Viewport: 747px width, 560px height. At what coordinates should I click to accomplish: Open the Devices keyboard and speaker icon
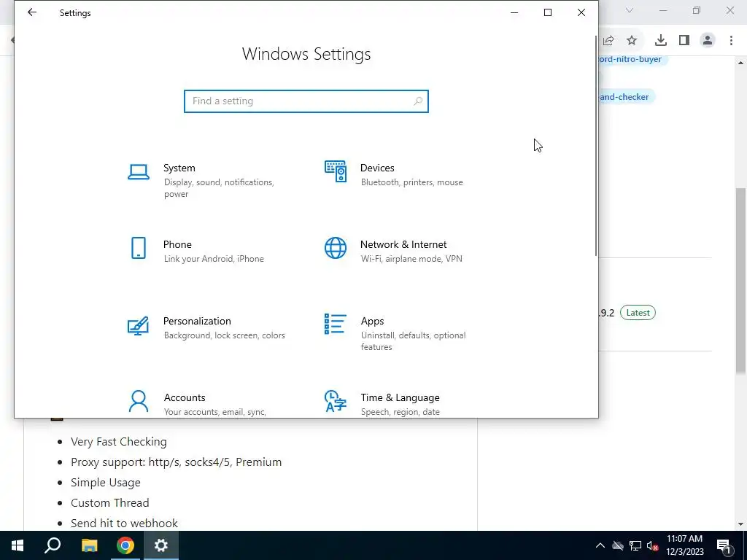point(336,171)
